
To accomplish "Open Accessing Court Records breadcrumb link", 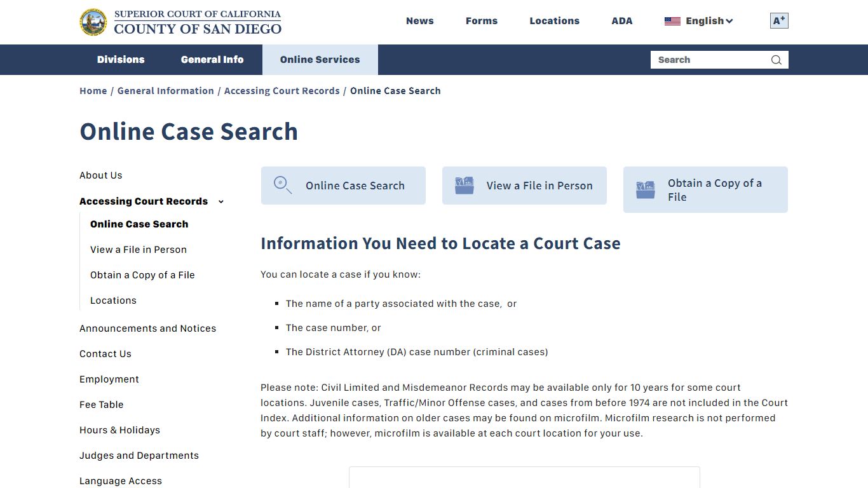I will pyautogui.click(x=282, y=91).
